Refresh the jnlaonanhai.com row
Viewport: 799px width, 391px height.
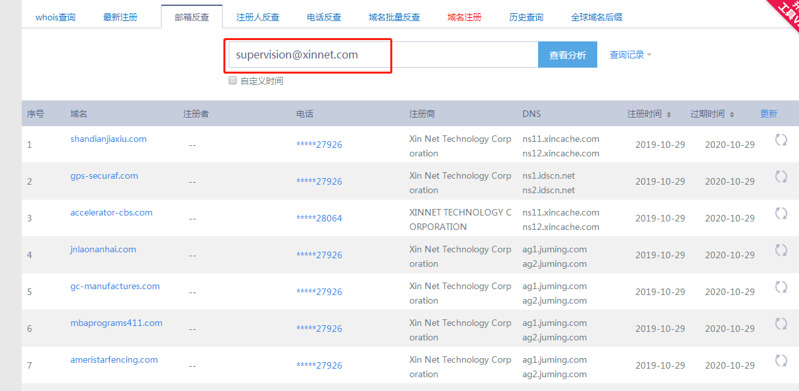(781, 250)
